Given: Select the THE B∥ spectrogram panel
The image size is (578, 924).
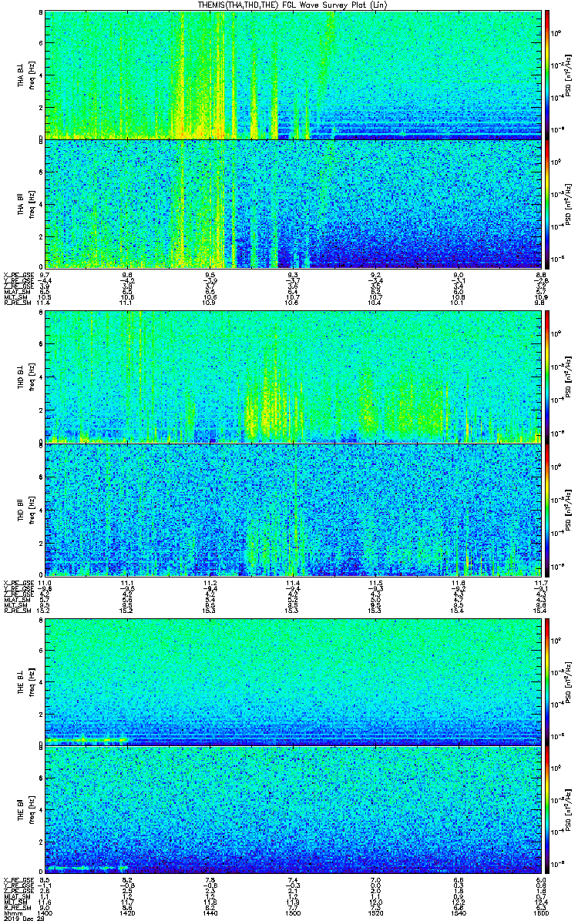Looking at the screenshot, I should [294, 810].
